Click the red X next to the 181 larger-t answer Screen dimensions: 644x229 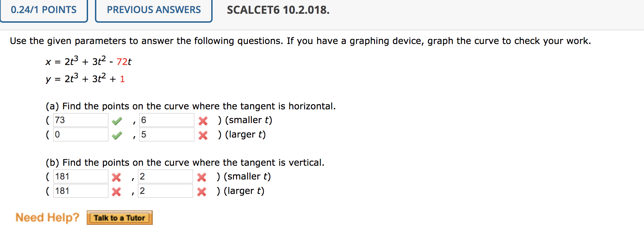[116, 191]
